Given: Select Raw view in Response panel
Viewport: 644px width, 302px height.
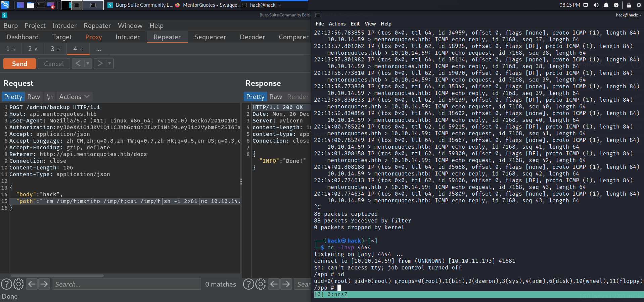Looking at the screenshot, I should (276, 97).
